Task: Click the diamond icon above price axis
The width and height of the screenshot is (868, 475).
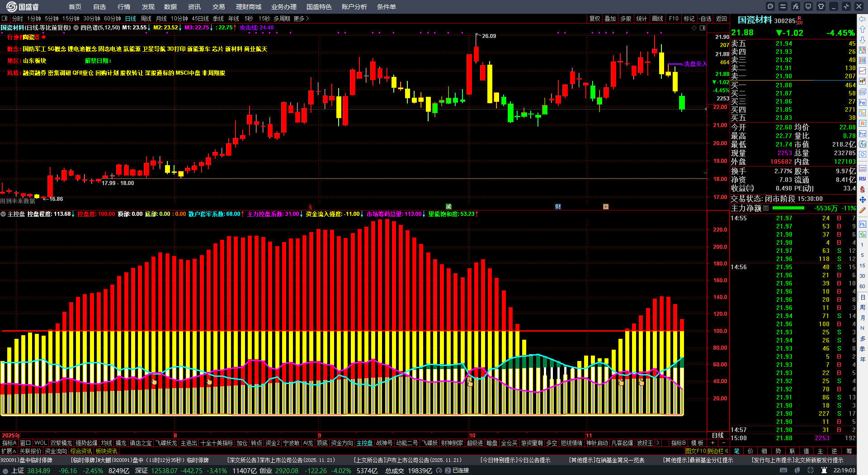Action: pos(694,28)
